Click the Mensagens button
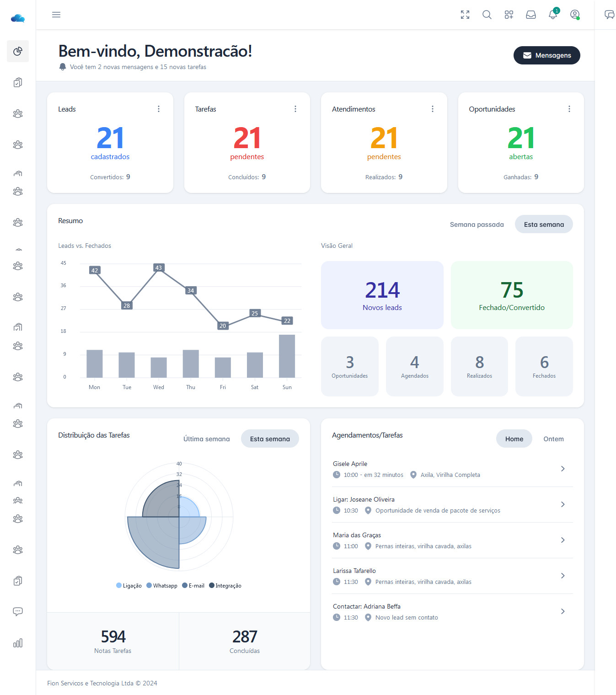The width and height of the screenshot is (616, 695). (546, 55)
